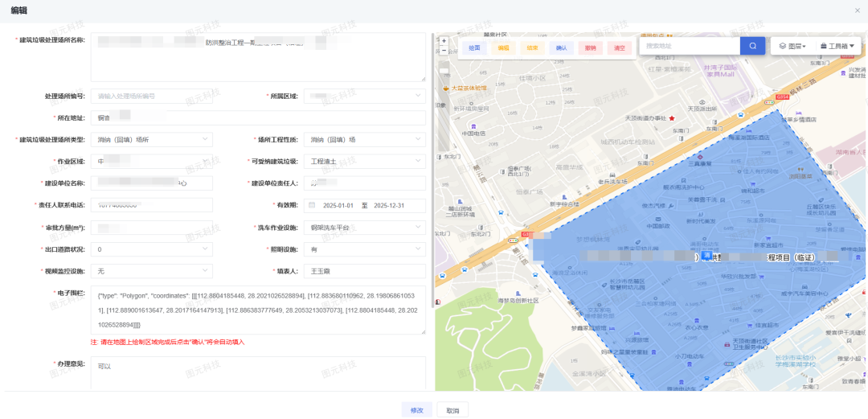Viewport: 868px width, 419px height.
Task: Open the 洗车作业设施 dropdown
Action: pos(364,228)
